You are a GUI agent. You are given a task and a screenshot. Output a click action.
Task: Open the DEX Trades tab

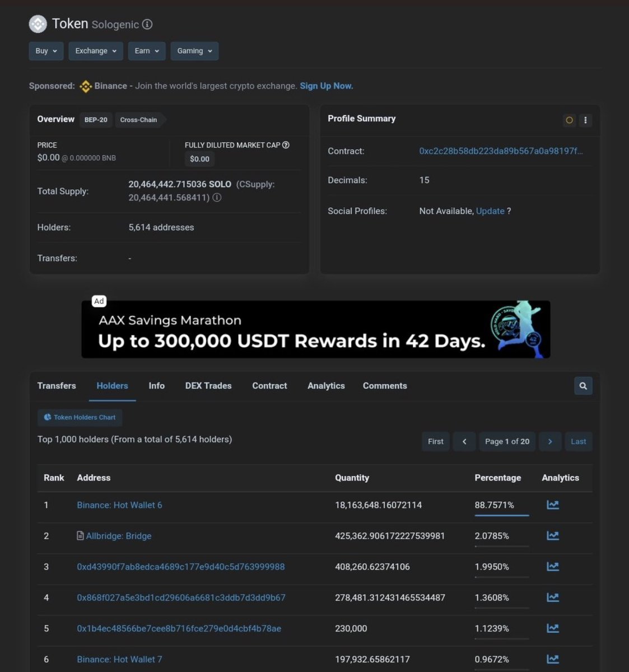[x=208, y=386]
